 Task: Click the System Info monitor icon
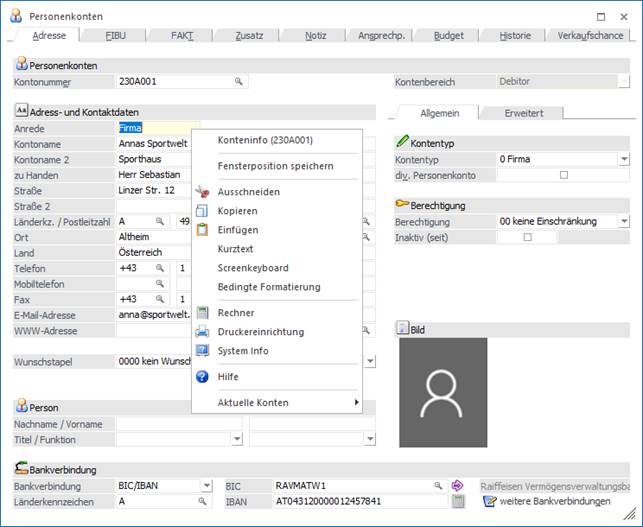pyautogui.click(x=202, y=351)
